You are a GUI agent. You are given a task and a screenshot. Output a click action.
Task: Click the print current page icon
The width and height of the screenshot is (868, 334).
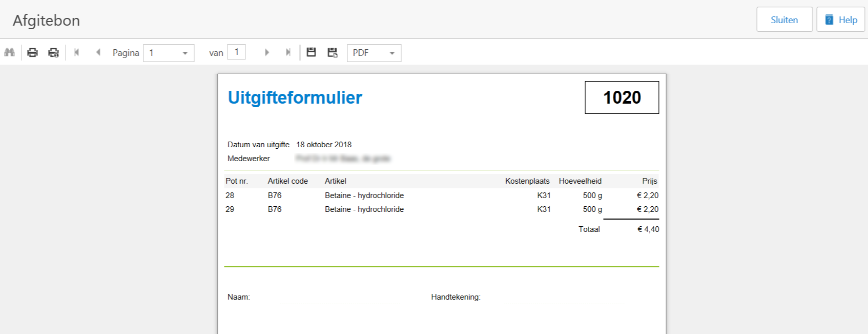coord(53,52)
